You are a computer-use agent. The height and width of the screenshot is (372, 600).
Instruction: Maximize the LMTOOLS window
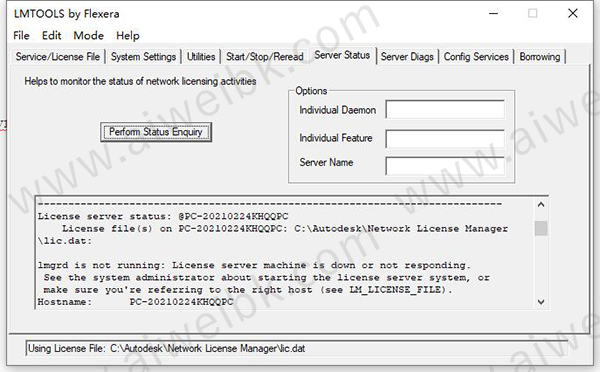click(532, 13)
